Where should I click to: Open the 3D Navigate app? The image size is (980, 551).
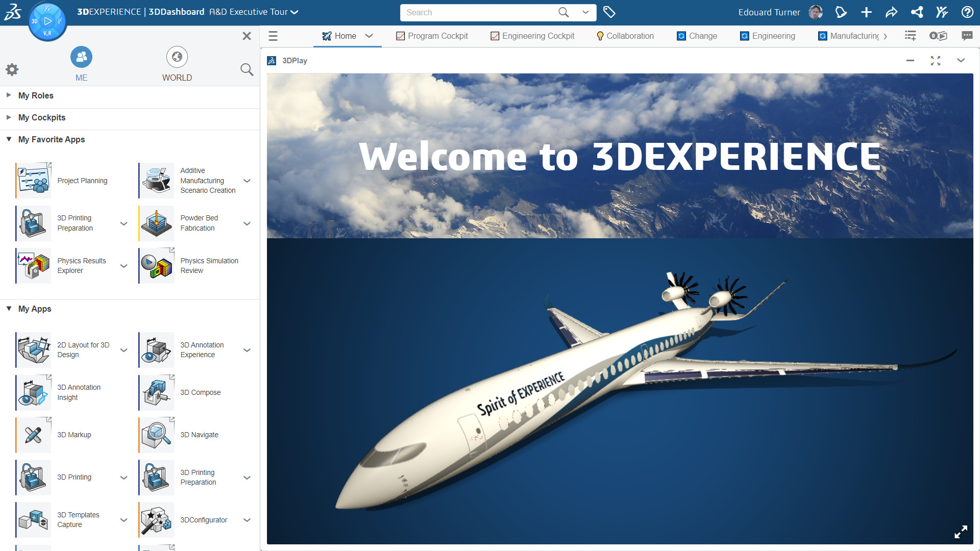point(156,435)
